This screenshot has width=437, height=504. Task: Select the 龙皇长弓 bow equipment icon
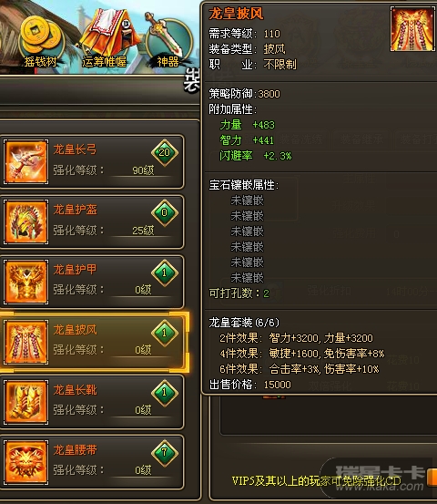coord(26,161)
